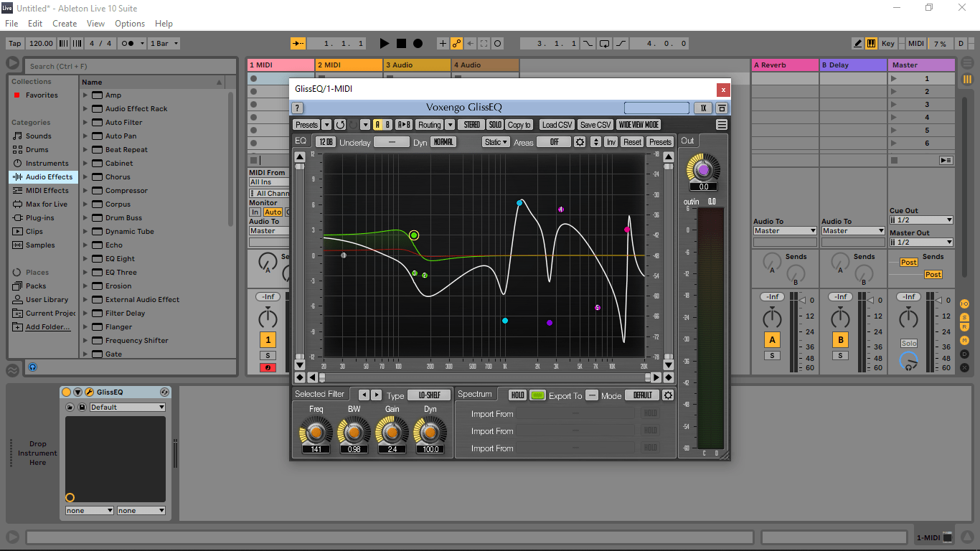Open EQ areas gear settings
Image resolution: width=980 pixels, height=551 pixels.
pos(580,142)
